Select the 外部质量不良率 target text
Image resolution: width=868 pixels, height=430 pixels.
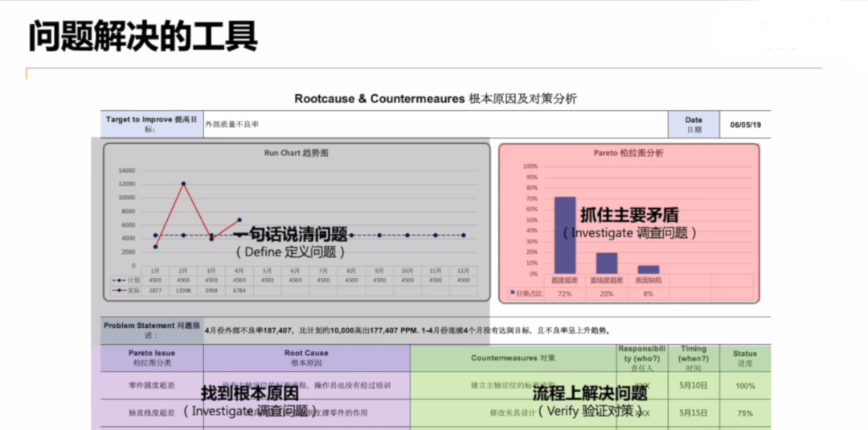click(232, 125)
